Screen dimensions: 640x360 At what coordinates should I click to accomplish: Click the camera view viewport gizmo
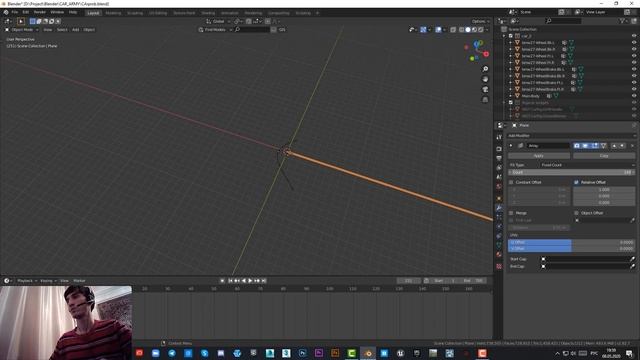click(x=485, y=89)
